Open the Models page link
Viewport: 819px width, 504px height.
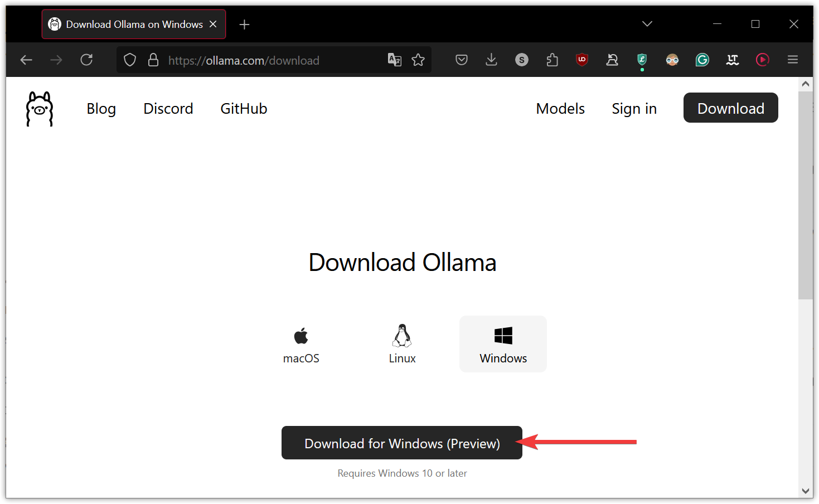click(560, 108)
